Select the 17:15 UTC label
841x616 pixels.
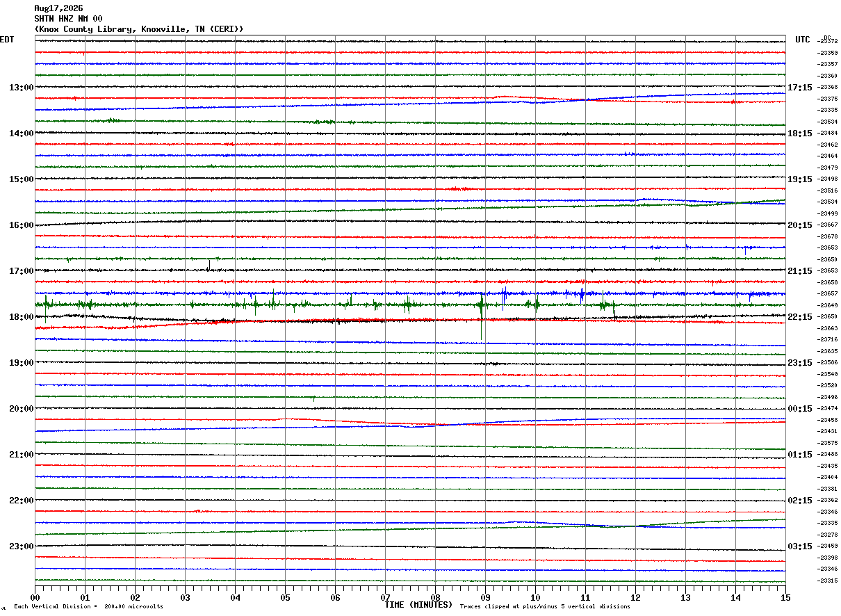click(800, 88)
